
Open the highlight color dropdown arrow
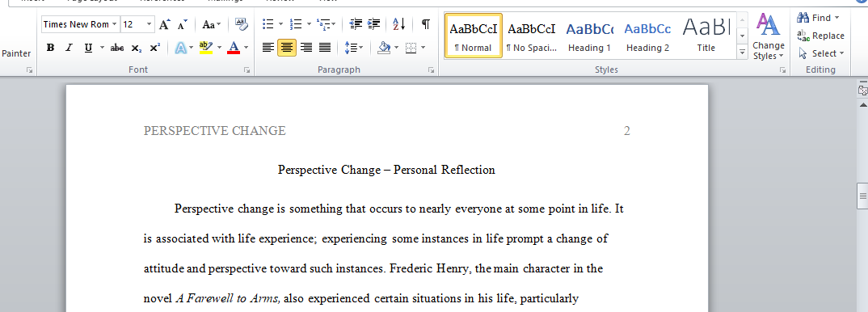(219, 48)
